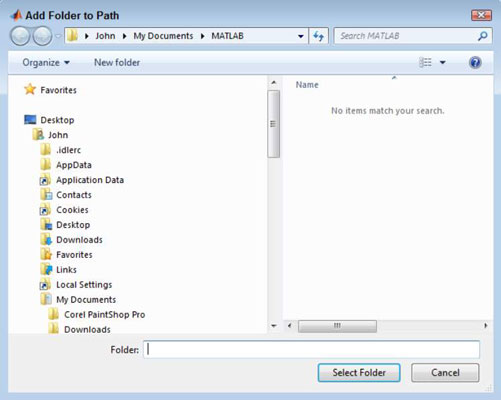This screenshot has width=501, height=400.
Task: Click the Favorites folder icon under John
Action: pos(46,254)
